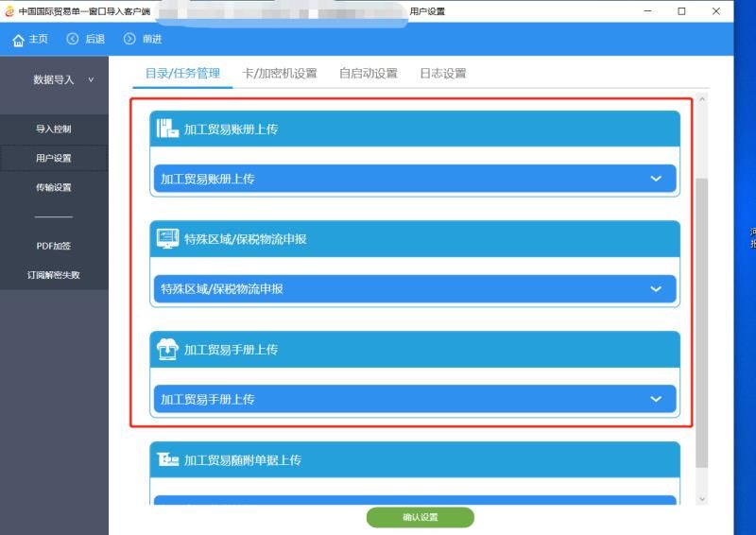
Task: Collapse the 数据导入 sidebar menu
Action: (91, 80)
